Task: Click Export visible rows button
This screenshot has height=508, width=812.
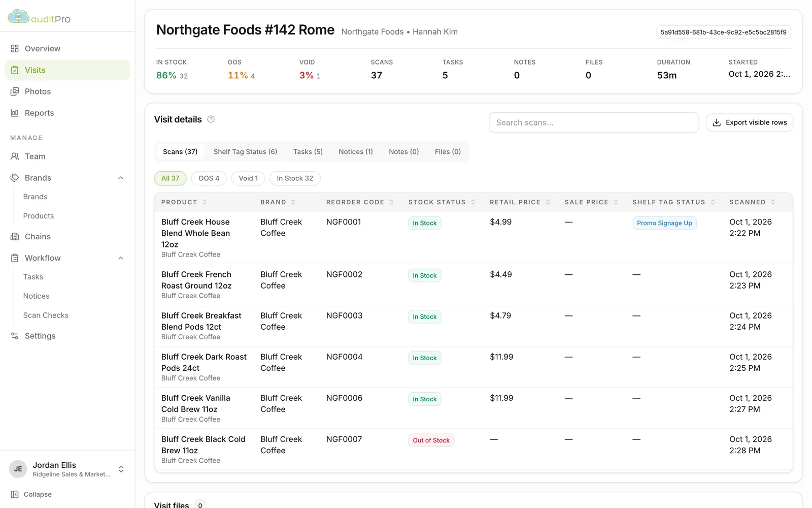Action: click(x=750, y=122)
